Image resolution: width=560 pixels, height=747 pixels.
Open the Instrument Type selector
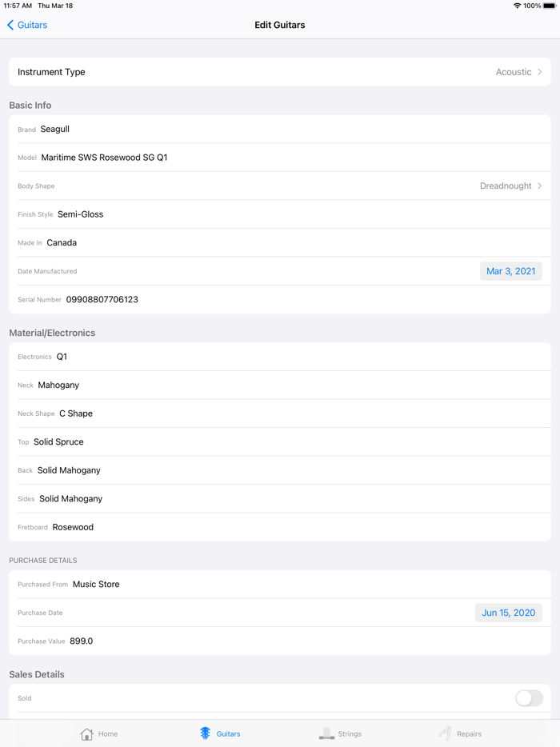coord(279,72)
